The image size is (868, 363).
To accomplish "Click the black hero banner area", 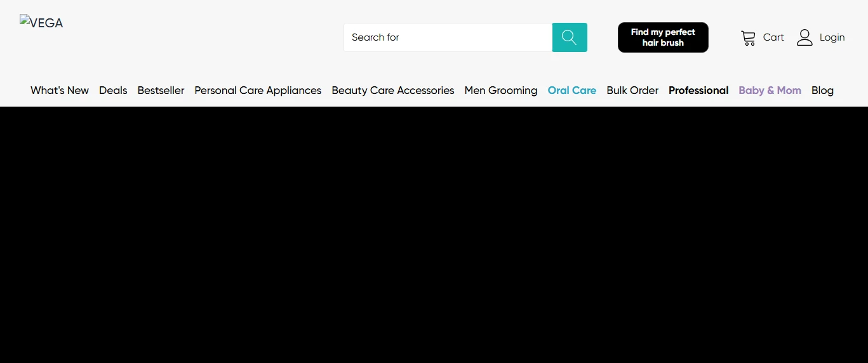I will [x=434, y=235].
